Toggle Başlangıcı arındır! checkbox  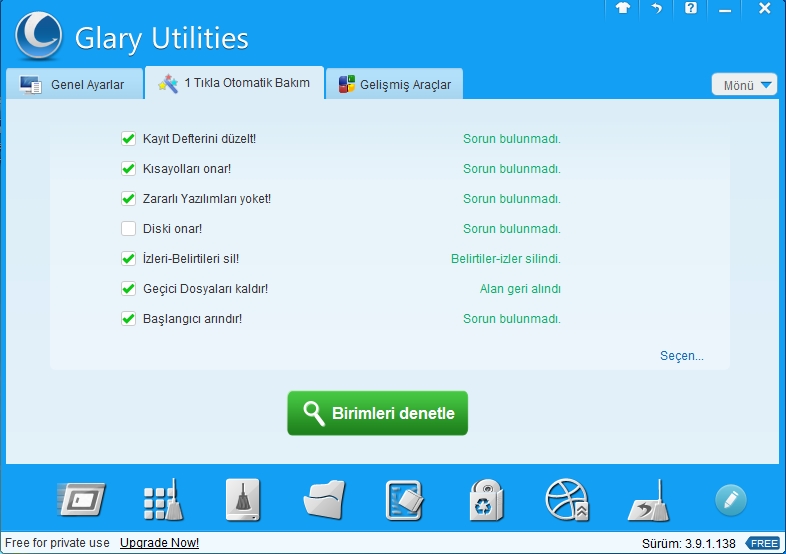tap(128, 319)
